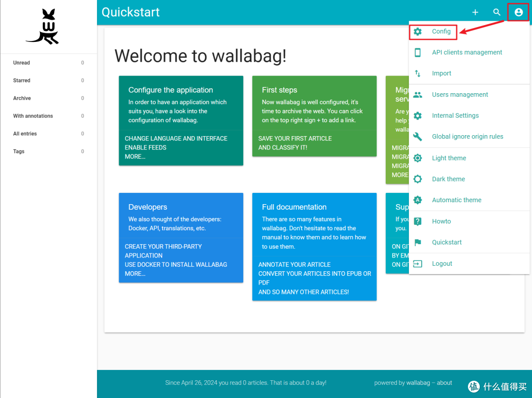Screen dimensions: 532x398
Task: Click the about link in footer
Action: (444, 383)
